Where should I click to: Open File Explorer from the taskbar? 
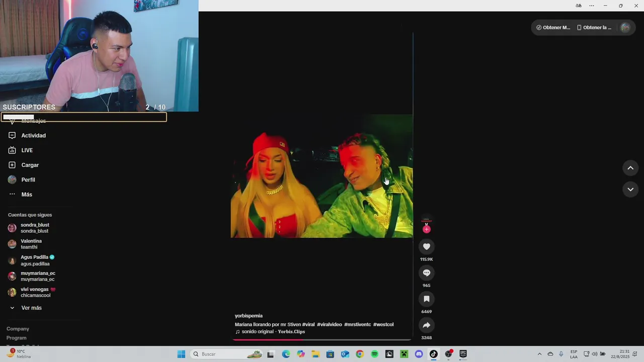point(315,354)
